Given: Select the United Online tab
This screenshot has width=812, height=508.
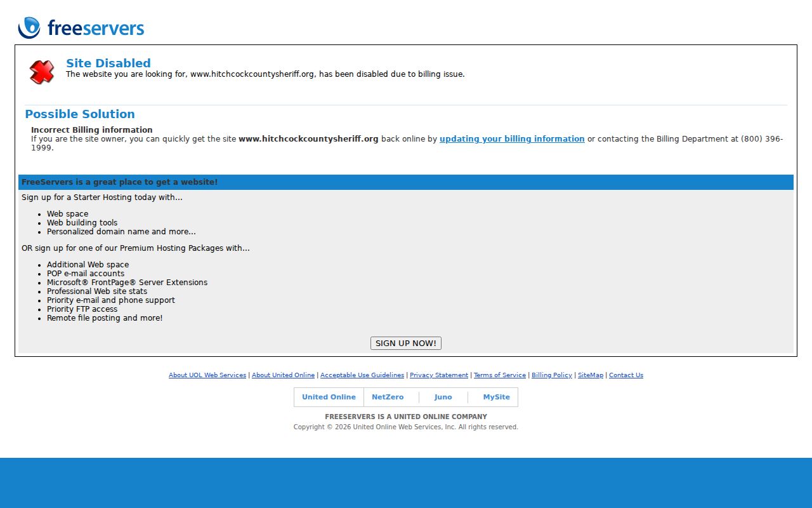Looking at the screenshot, I should pyautogui.click(x=329, y=398).
